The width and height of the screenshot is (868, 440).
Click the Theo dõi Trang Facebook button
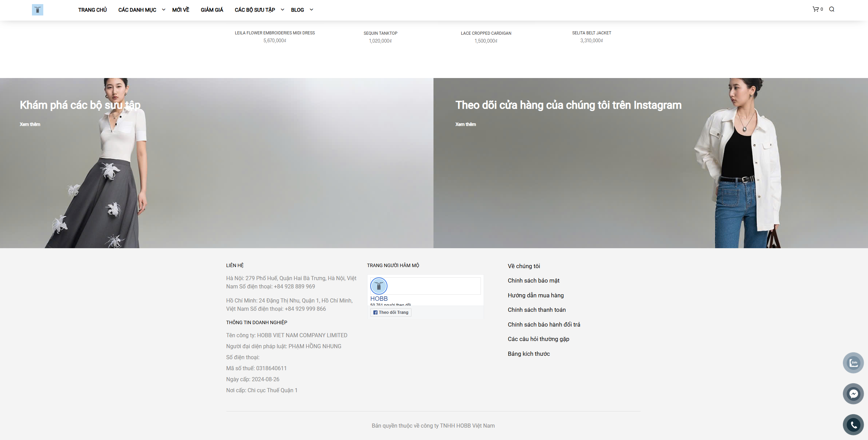click(391, 312)
